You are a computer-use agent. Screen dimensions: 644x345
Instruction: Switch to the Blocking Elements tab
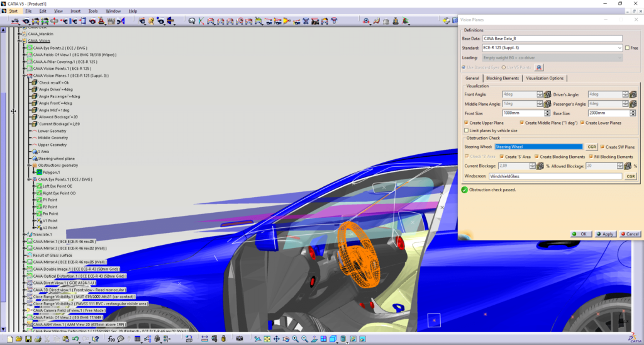502,78
